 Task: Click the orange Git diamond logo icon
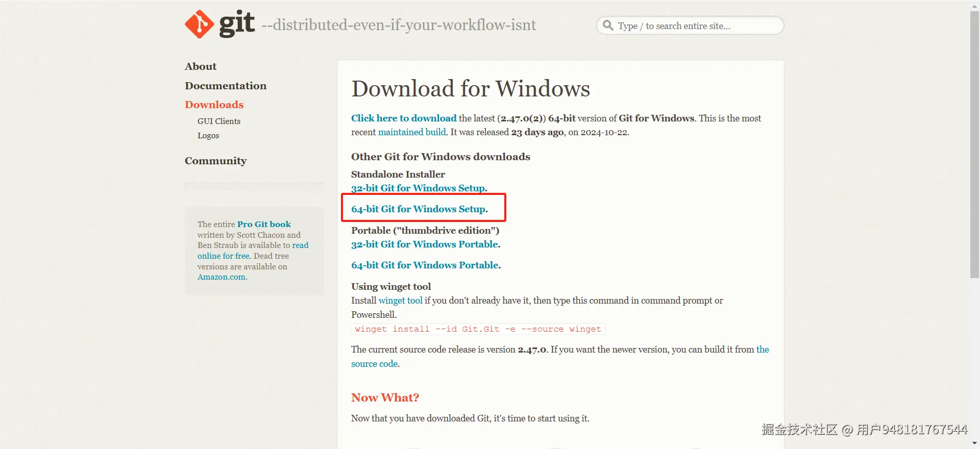200,24
